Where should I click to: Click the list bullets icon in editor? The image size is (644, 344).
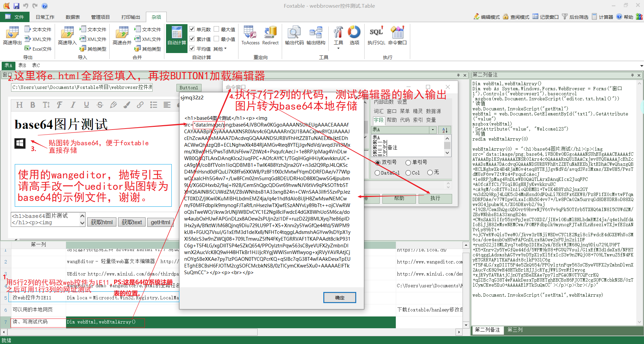coord(154,105)
